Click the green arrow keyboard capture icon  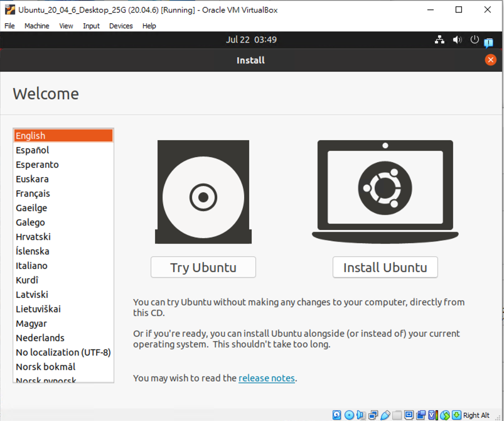(456, 415)
